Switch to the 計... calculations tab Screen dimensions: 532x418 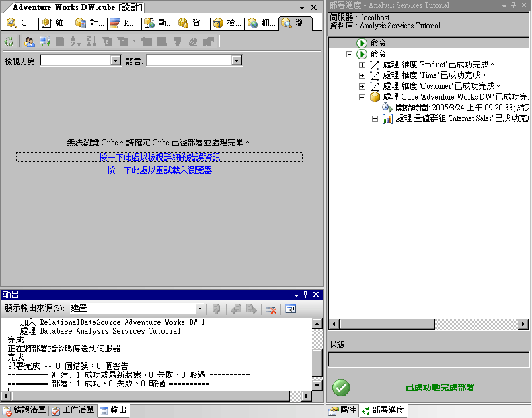tap(90, 23)
